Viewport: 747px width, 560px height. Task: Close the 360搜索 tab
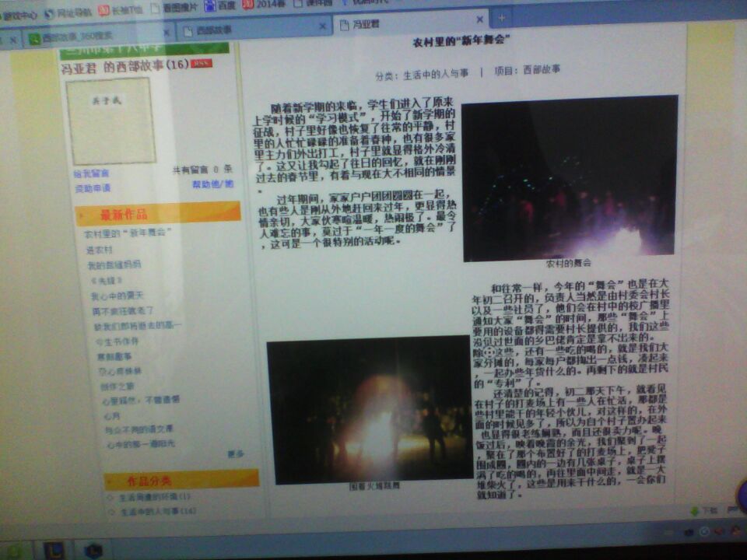[x=167, y=33]
